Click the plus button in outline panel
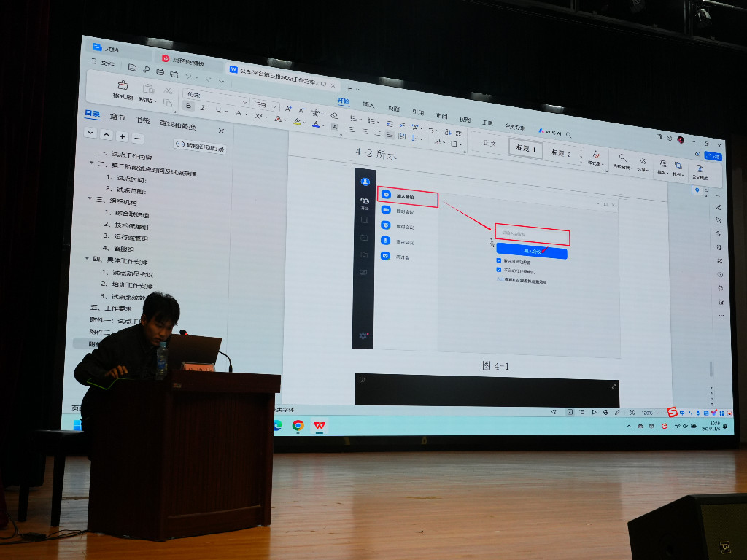Screen dimensions: 747x560 coord(122,136)
